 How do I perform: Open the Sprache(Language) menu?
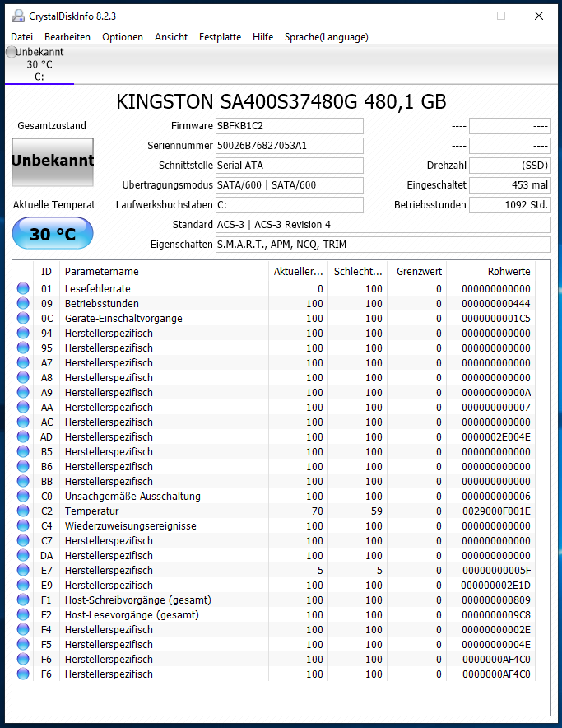(x=326, y=37)
